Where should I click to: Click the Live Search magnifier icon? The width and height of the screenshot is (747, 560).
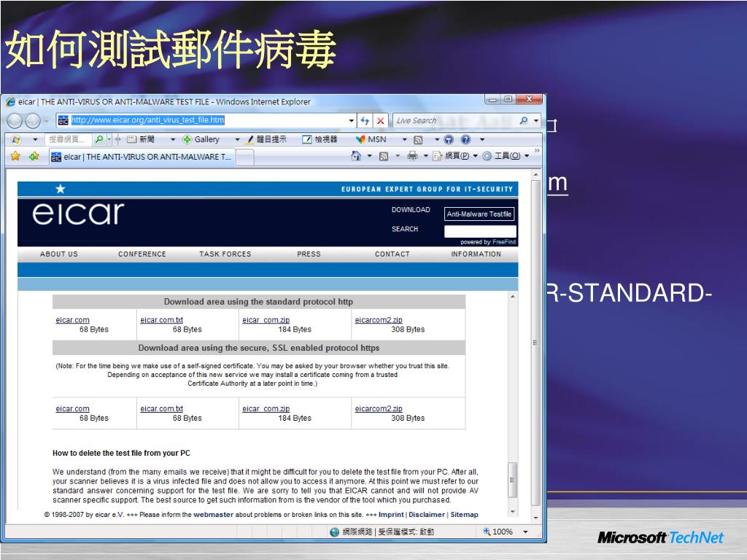click(x=524, y=120)
